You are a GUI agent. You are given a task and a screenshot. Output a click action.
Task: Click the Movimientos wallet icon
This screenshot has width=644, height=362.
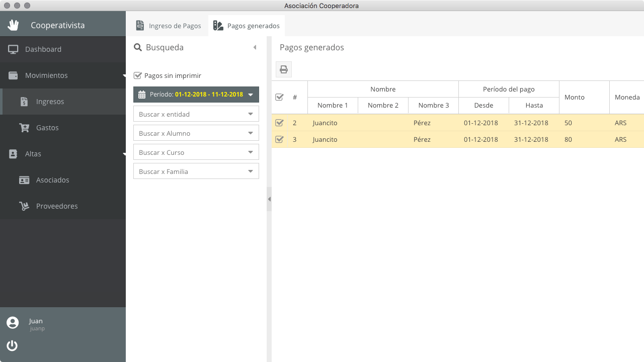tap(13, 75)
